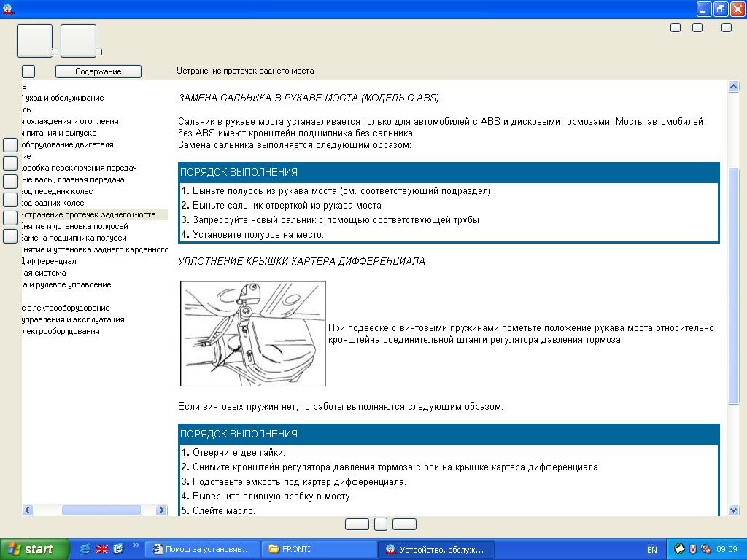The height and width of the screenshot is (560, 747).
Task: Click scroll down arrow of content pane
Action: pos(734,510)
